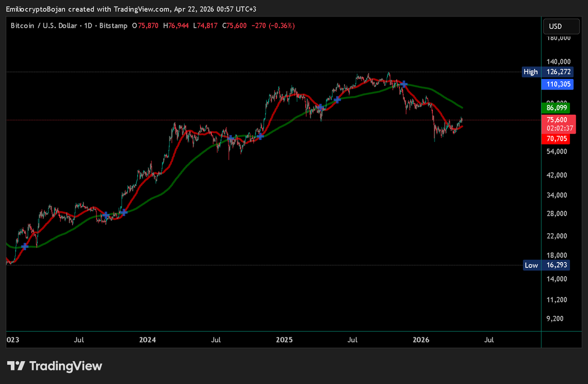Click the 2025 label on time axis
The height and width of the screenshot is (384, 588).
284,339
